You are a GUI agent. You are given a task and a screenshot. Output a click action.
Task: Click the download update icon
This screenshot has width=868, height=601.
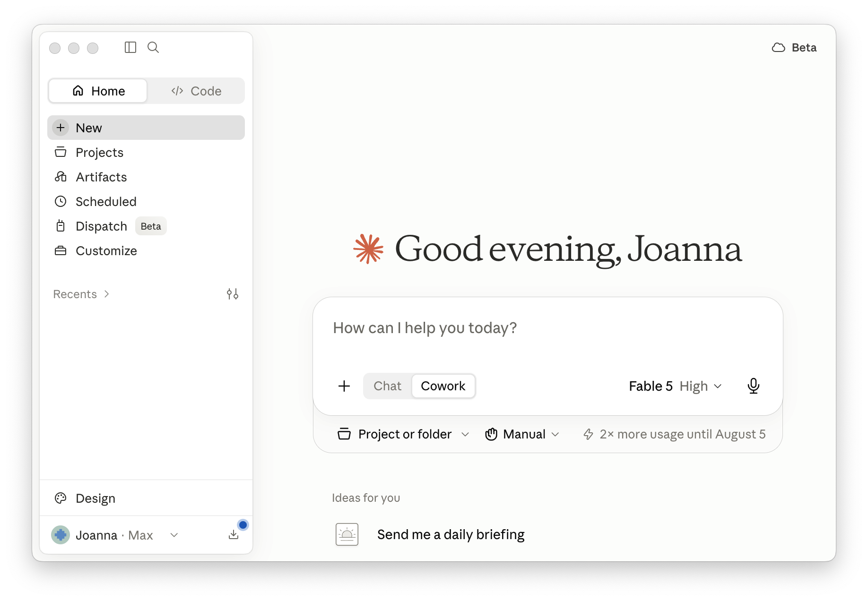click(x=234, y=534)
